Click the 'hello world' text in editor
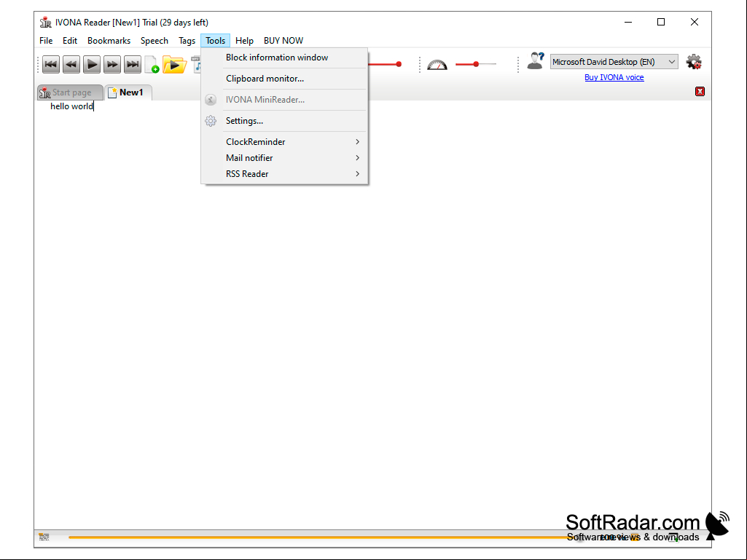Viewport: 747px width, 560px height. (x=71, y=106)
